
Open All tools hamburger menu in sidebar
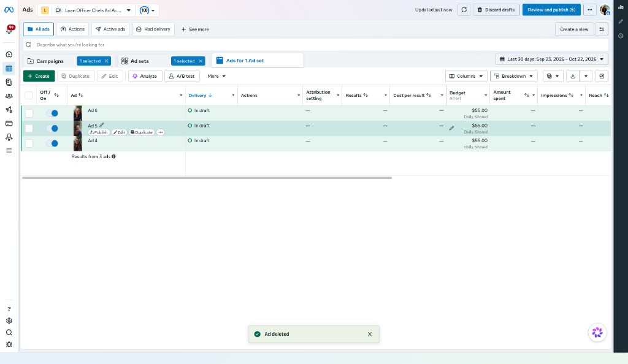pos(9,151)
